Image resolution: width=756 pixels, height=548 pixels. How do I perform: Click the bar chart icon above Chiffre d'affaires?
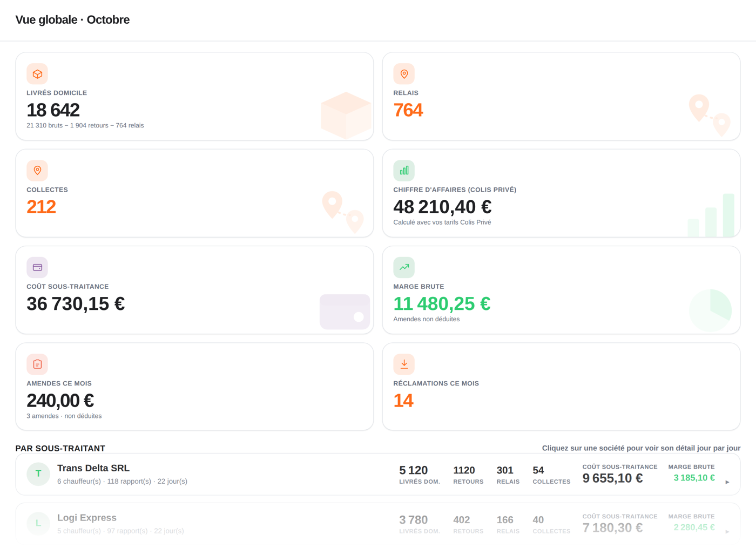tap(404, 171)
